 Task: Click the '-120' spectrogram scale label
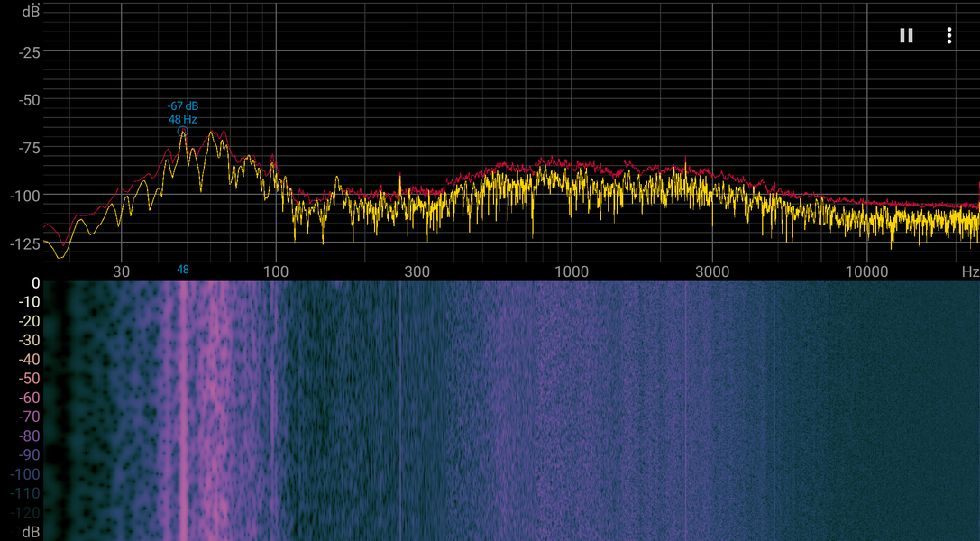(25, 513)
